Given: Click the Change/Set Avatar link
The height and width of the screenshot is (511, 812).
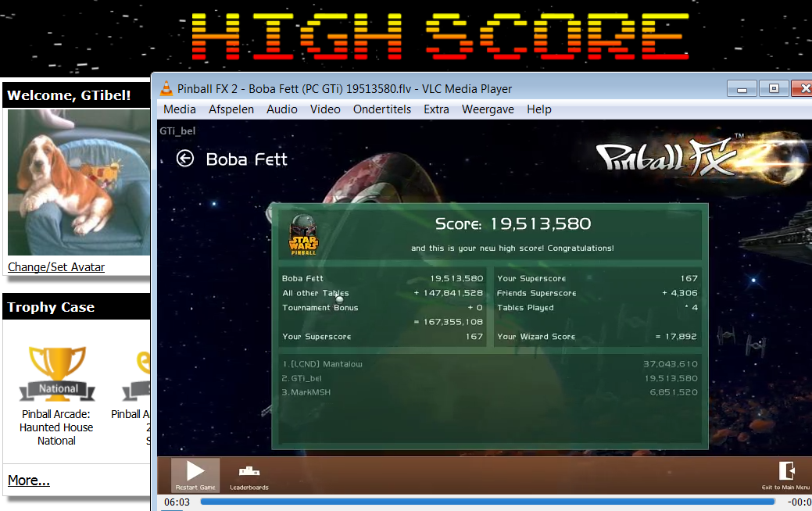Looking at the screenshot, I should pyautogui.click(x=56, y=267).
